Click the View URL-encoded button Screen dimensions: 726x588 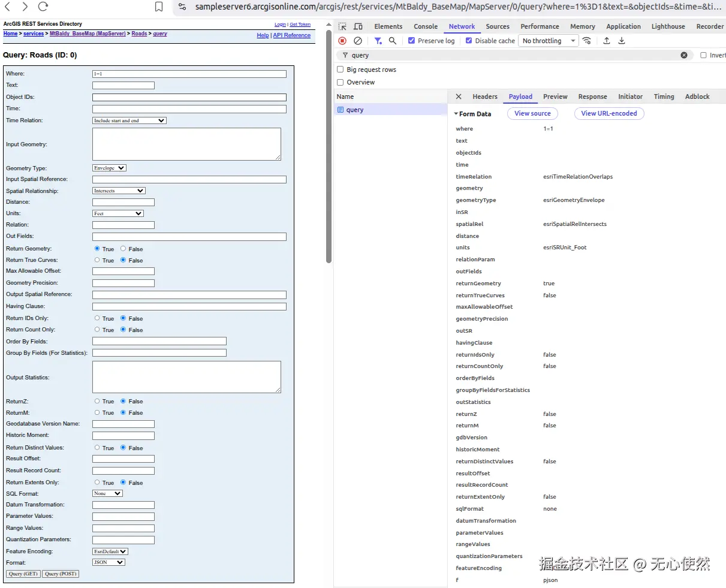click(x=609, y=113)
